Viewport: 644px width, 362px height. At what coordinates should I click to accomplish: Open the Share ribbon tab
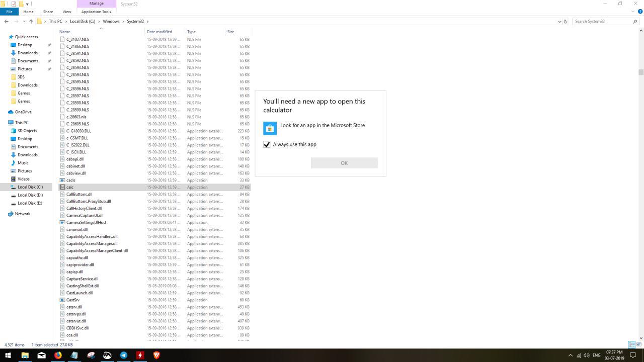(x=48, y=12)
